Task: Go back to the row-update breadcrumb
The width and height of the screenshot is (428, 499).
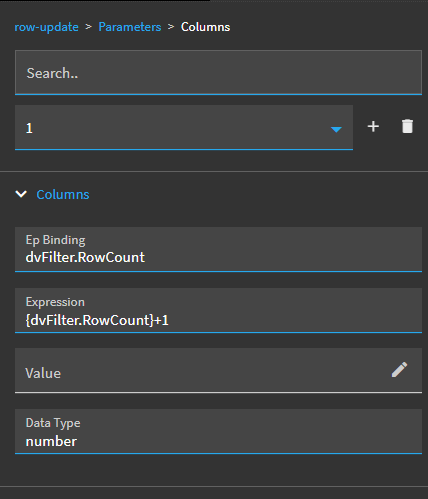Action: pyautogui.click(x=46, y=27)
